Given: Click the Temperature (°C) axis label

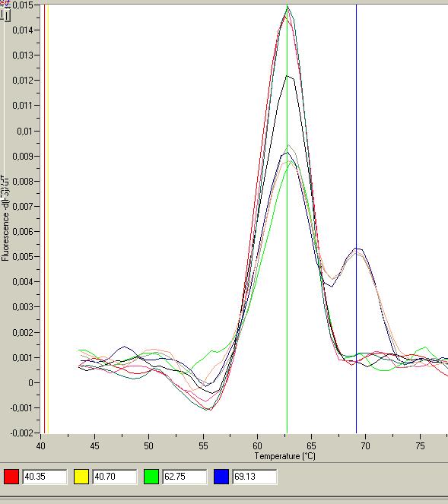Looking at the screenshot, I should pyautogui.click(x=285, y=456).
